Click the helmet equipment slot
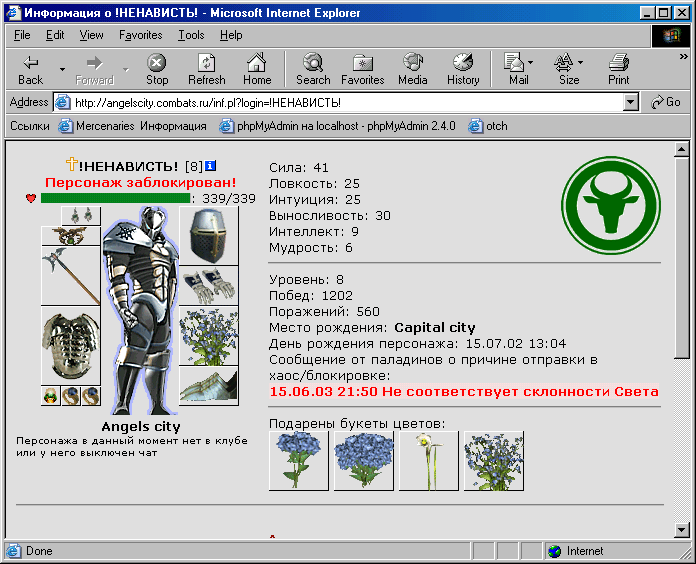The image size is (696, 564). (x=209, y=236)
